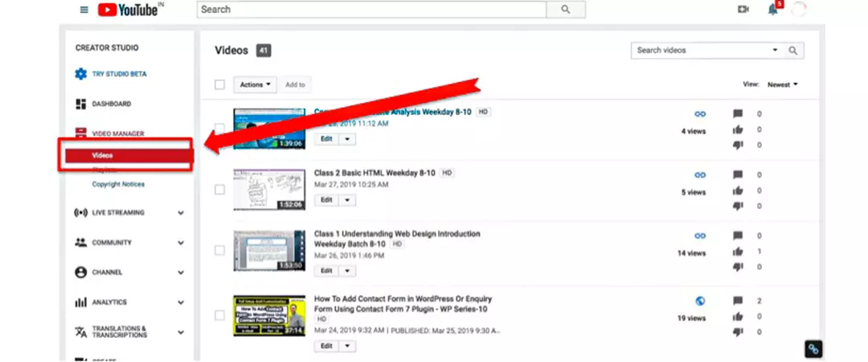868x362 pixels.
Task: Open the account avatar menu
Action: point(799,10)
